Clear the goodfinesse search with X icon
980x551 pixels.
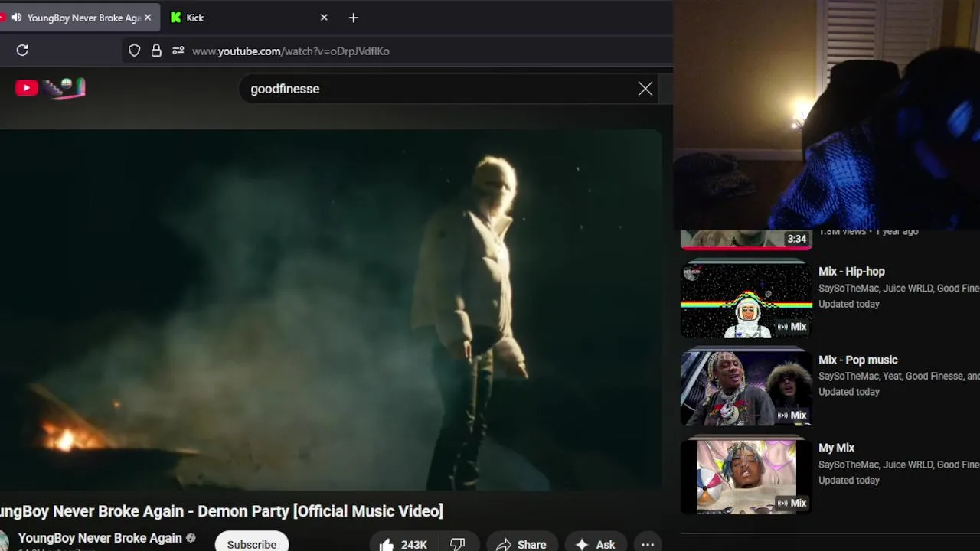click(645, 89)
